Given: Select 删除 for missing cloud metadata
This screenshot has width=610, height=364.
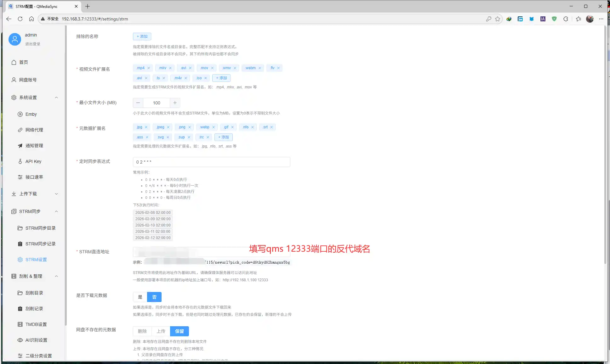Looking at the screenshot, I should click(x=142, y=331).
